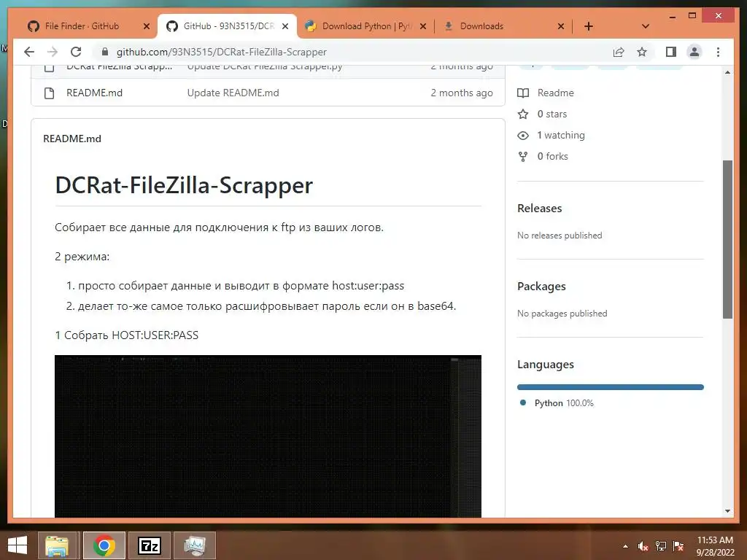Open Update DCRat FileZilla Scrapper.py commit
The width and height of the screenshot is (747, 560).
(264, 67)
